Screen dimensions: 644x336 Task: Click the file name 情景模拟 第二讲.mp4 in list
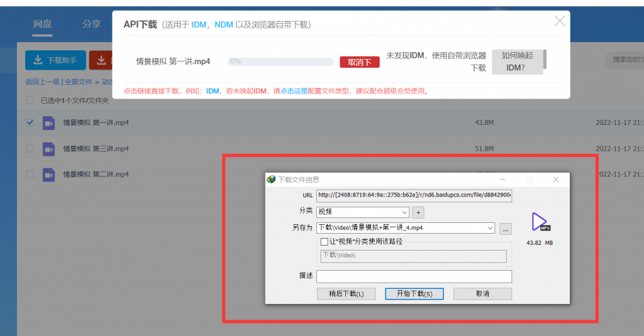coord(96,175)
